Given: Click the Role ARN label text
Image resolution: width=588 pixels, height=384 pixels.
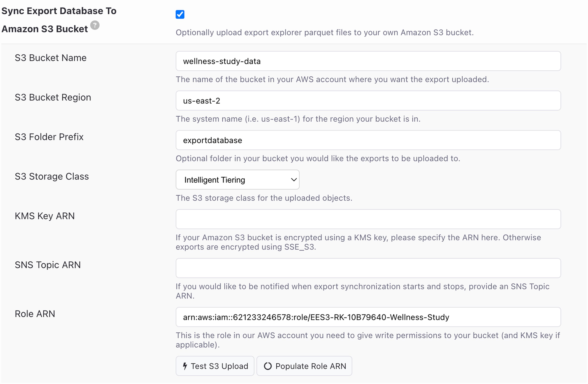Looking at the screenshot, I should click(x=35, y=314).
